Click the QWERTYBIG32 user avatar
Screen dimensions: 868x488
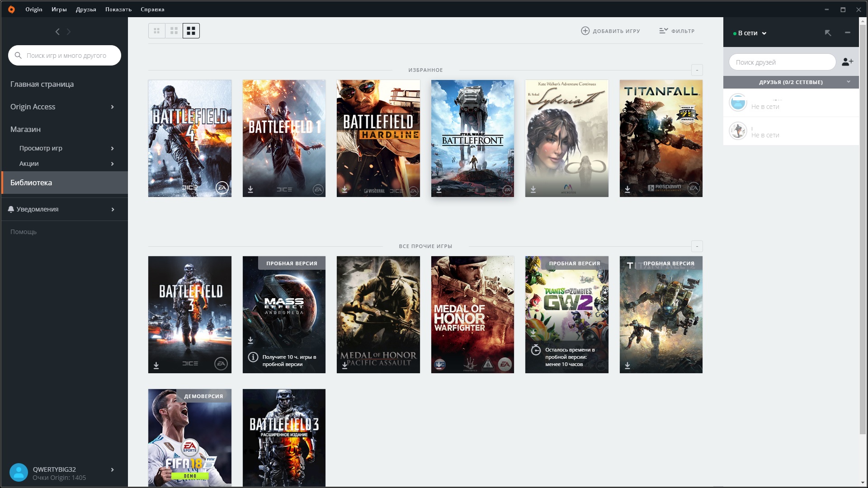point(19,473)
